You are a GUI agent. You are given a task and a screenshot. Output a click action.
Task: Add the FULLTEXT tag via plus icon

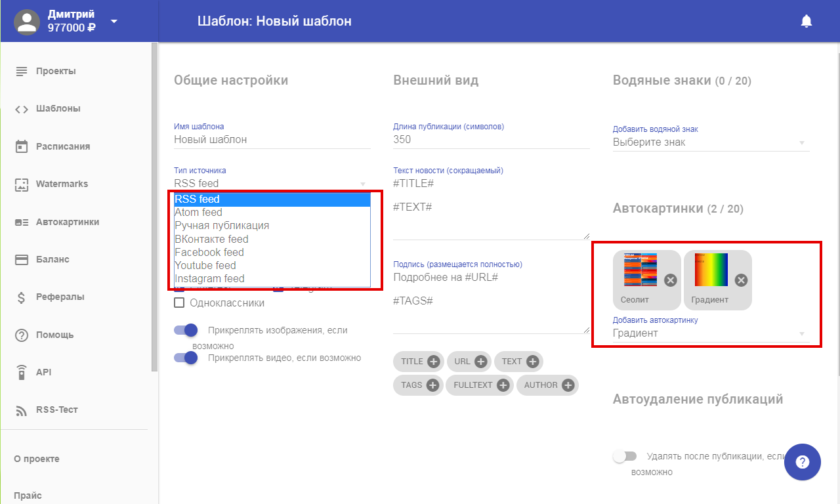click(503, 385)
